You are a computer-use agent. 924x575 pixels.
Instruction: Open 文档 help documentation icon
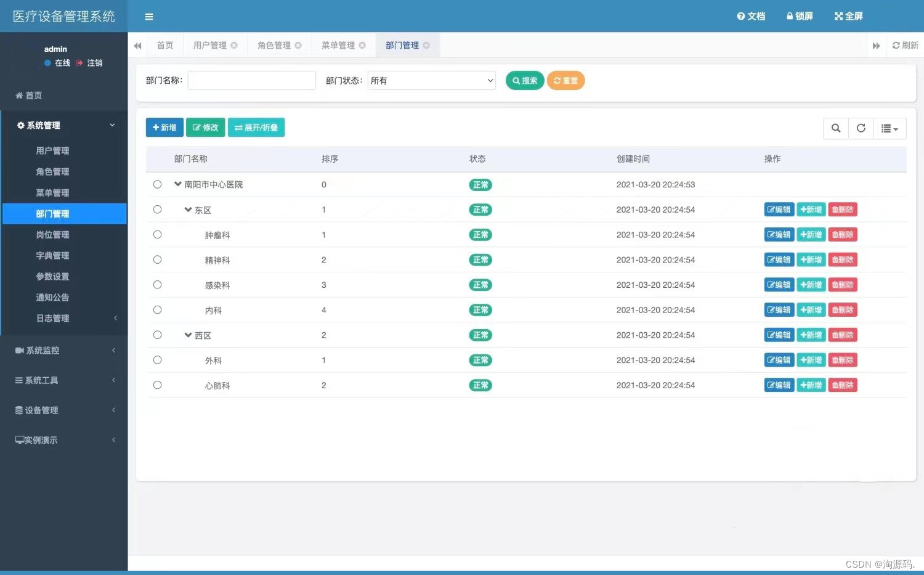[x=751, y=16]
